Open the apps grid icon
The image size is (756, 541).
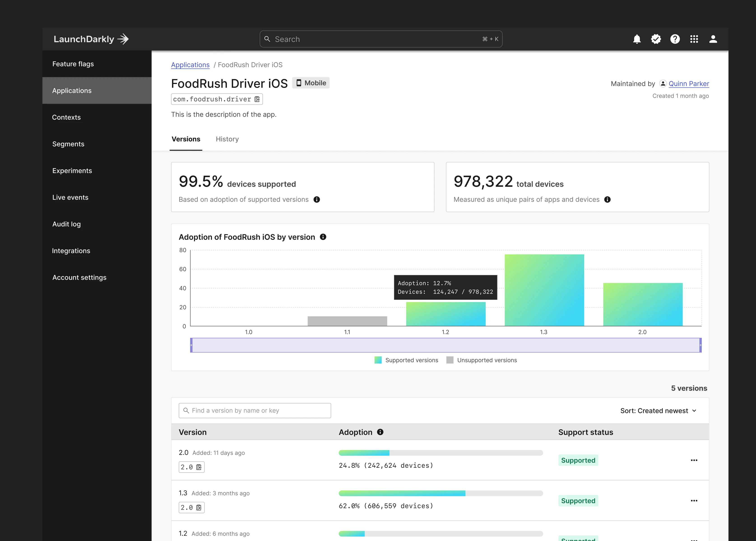tap(694, 39)
